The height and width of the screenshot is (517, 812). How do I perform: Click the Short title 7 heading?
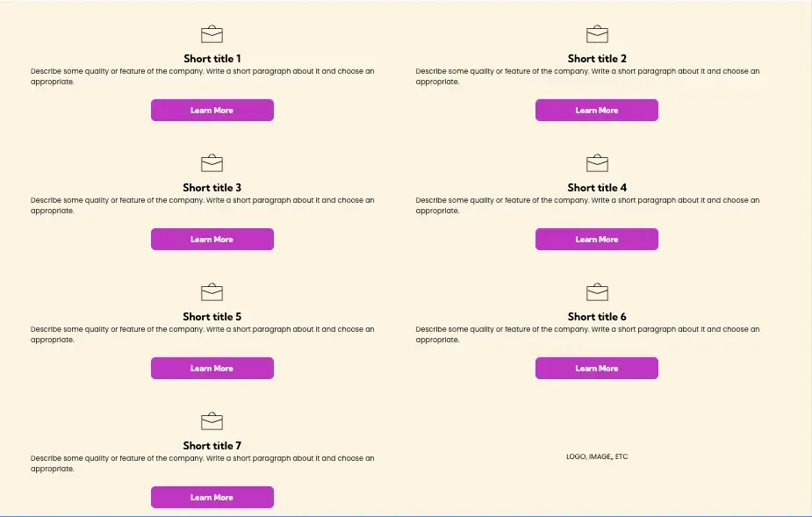(212, 446)
